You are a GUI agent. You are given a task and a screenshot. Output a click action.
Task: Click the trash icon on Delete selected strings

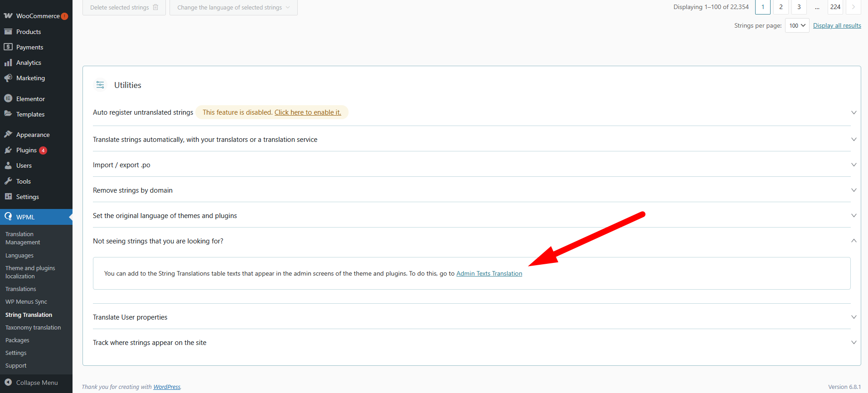point(155,7)
